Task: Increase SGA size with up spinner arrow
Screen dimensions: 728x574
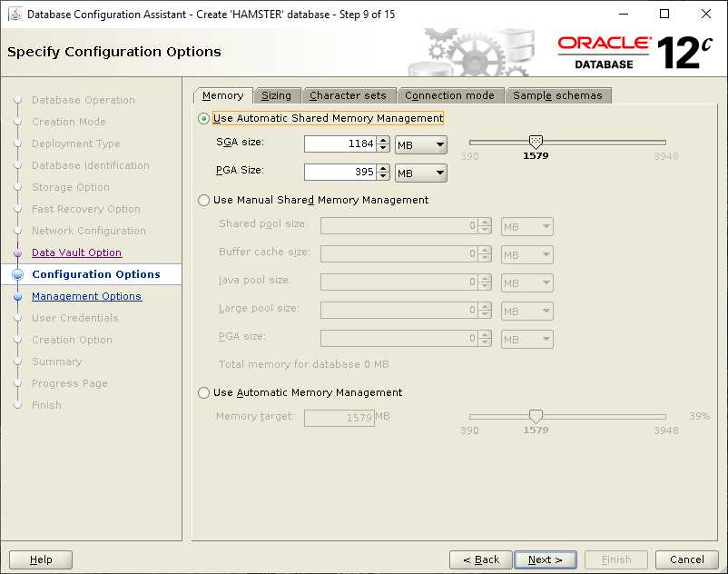Action: [383, 140]
